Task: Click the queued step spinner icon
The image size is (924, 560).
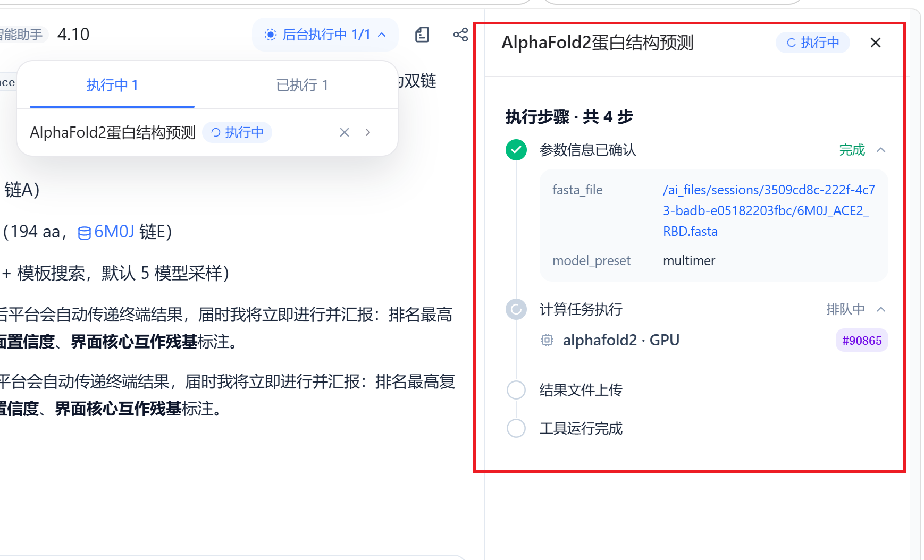Action: tap(516, 309)
